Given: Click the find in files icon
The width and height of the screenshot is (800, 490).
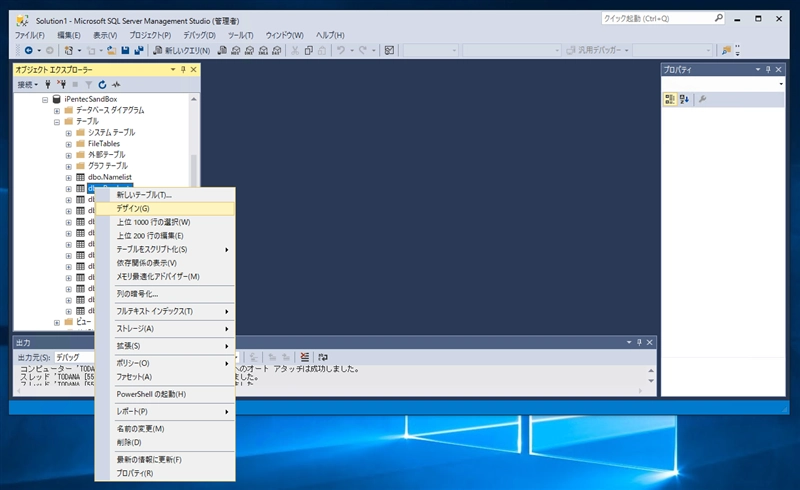Looking at the screenshot, I should click(x=726, y=50).
